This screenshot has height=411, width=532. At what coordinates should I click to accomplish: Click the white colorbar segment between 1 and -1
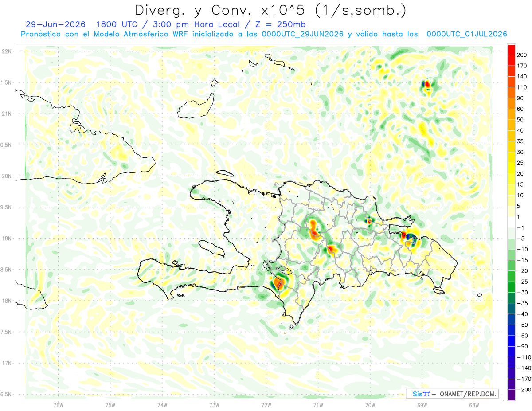coord(511,222)
